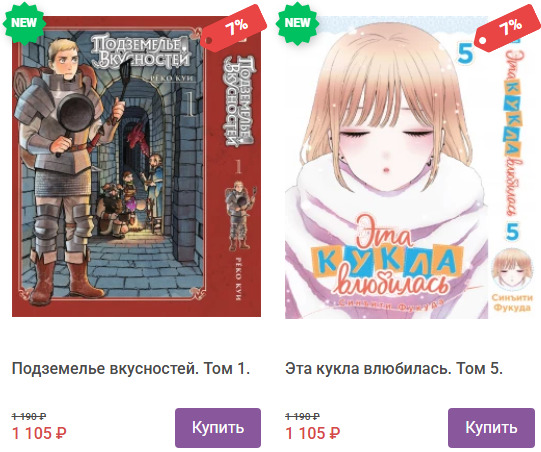Click the crossed-out 1 190 ₽ price under Эта кукла влюбилась
This screenshot has height=452, width=541.
tap(302, 416)
